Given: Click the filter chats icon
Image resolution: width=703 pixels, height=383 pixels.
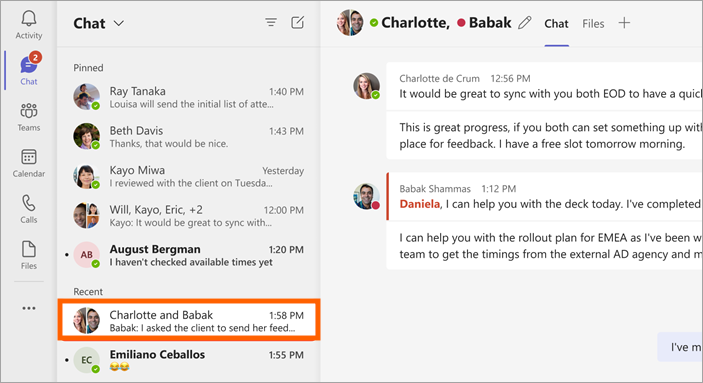Looking at the screenshot, I should click(x=271, y=22).
